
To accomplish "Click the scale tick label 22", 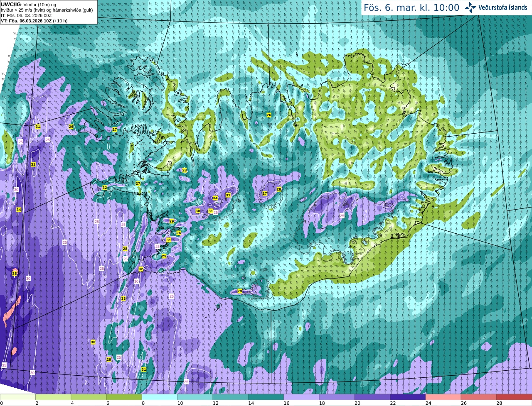I will tap(392, 403).
